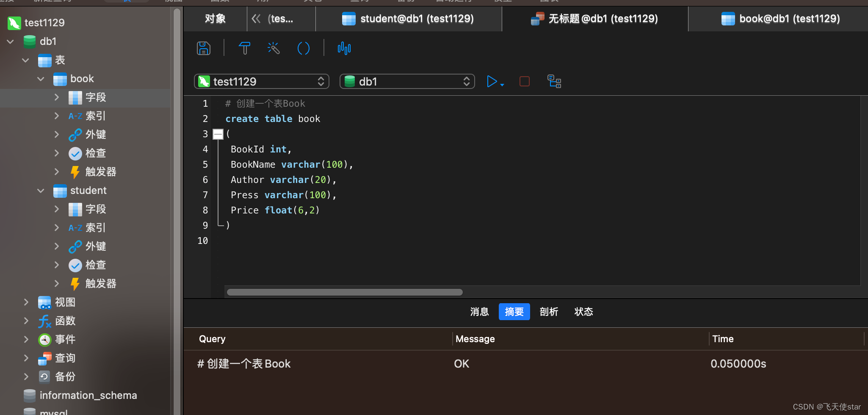Click the Save query icon
The height and width of the screenshot is (415, 868).
pos(204,48)
